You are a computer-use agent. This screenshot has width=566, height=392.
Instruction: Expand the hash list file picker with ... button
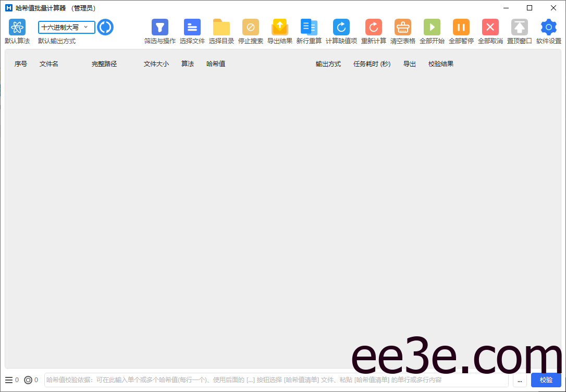point(520,380)
